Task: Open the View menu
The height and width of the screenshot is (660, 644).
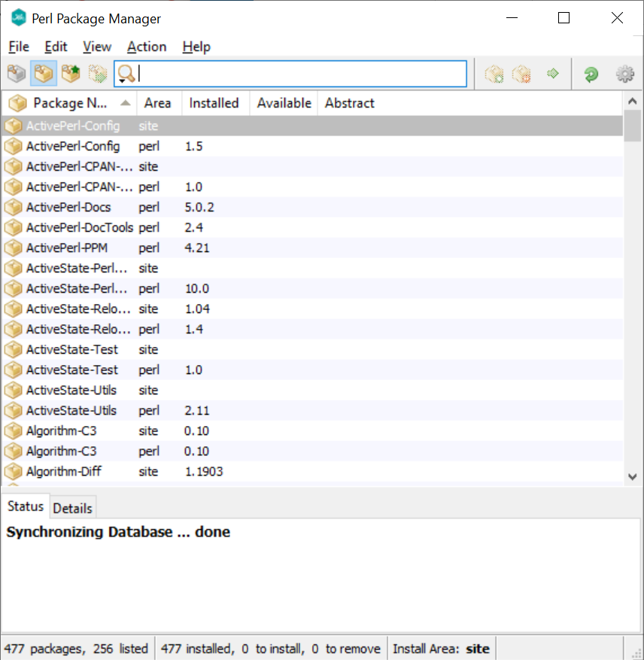Action: point(97,47)
